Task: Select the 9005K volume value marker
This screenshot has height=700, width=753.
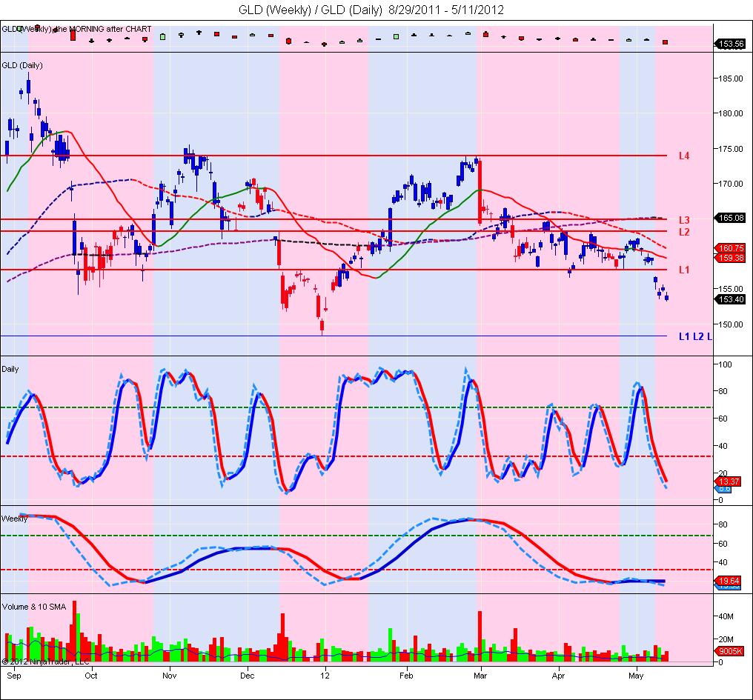Action: [x=731, y=652]
